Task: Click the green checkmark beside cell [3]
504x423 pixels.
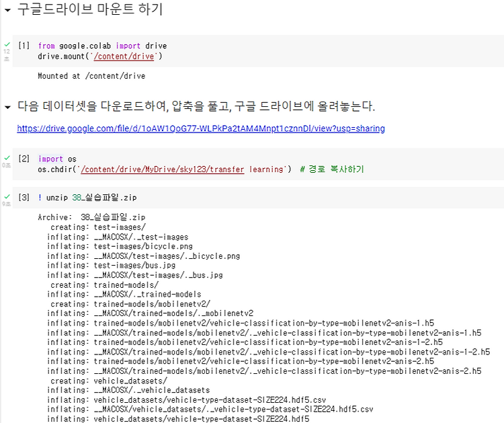Action: click(7, 196)
